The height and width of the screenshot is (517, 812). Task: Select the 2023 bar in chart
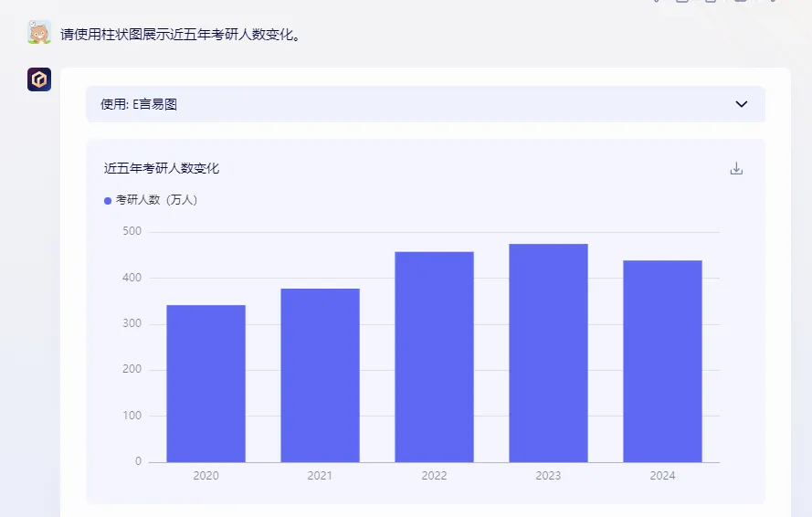tap(548, 353)
